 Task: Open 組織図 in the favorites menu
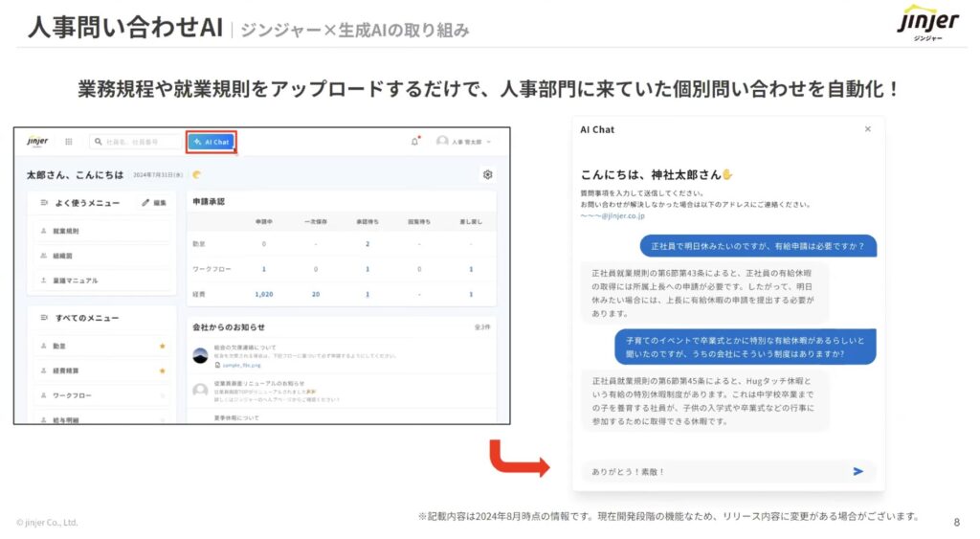pos(62,256)
